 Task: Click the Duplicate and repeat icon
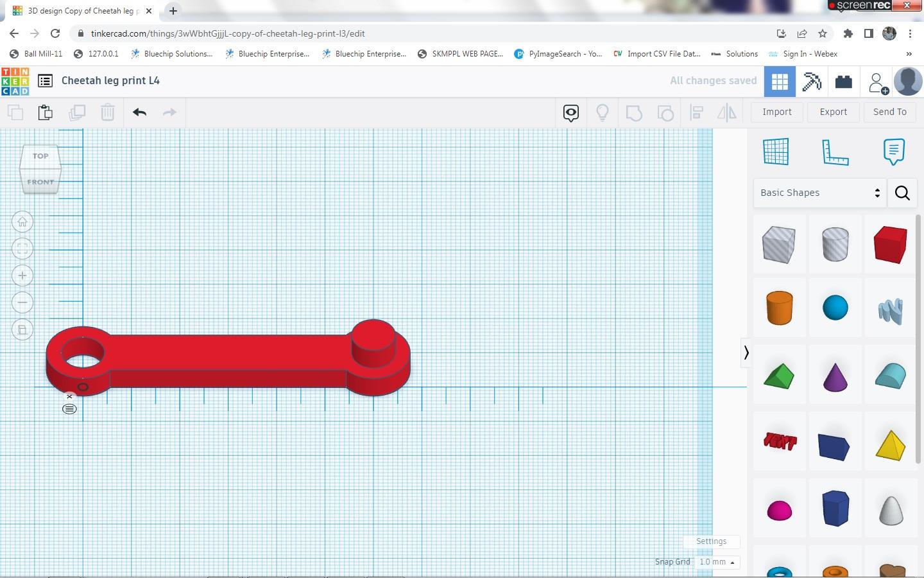pyautogui.click(x=77, y=112)
